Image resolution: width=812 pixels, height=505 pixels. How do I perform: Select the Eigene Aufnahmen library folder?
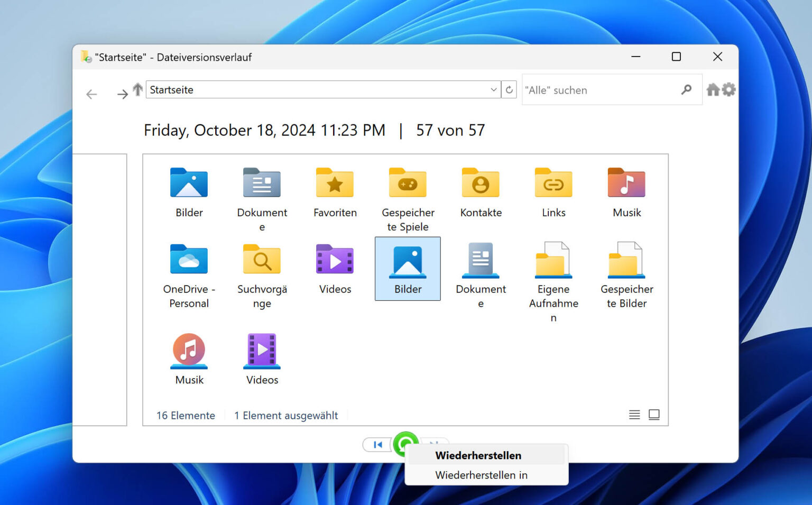click(553, 280)
